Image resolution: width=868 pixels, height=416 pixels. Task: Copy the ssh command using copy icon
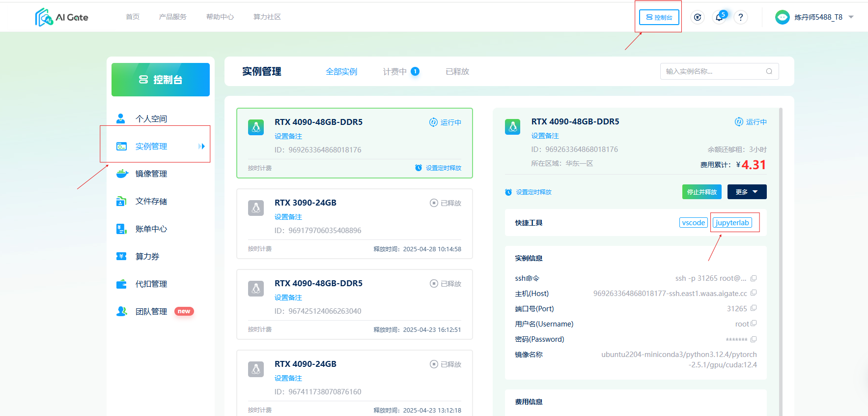[754, 278]
